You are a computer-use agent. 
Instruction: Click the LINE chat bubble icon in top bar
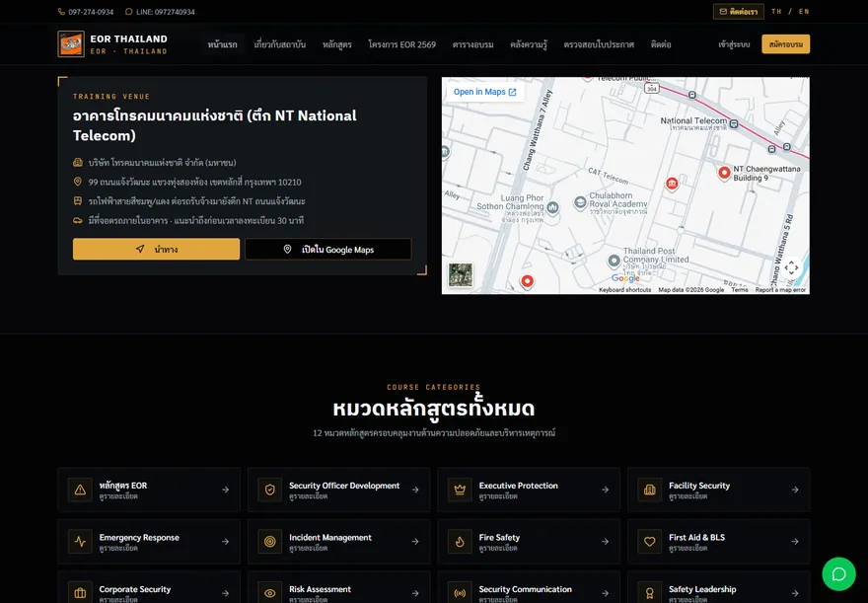point(129,12)
